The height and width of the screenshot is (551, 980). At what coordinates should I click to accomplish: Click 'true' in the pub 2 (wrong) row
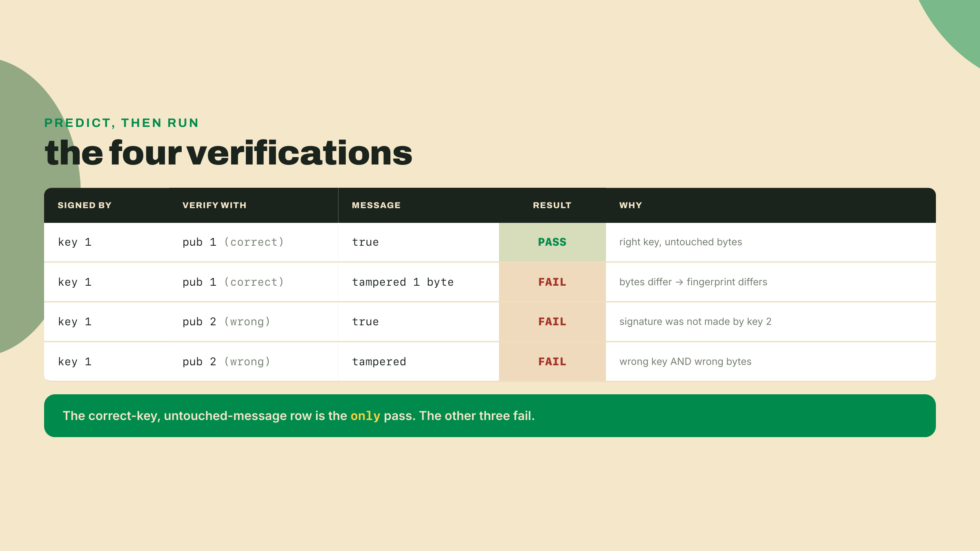coord(365,322)
